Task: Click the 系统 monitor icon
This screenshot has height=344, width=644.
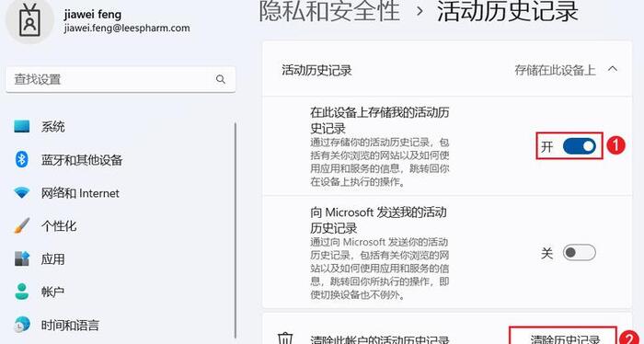Action: [x=22, y=126]
